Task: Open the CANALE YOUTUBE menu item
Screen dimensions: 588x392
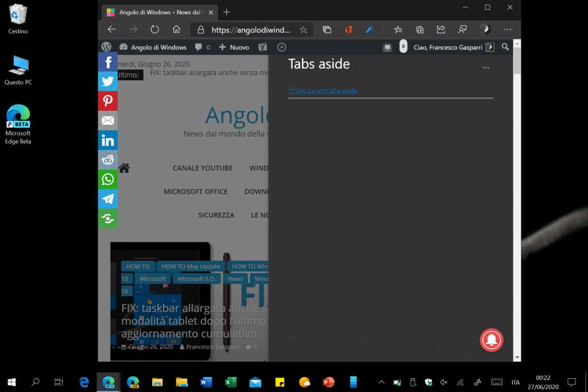Action: (x=203, y=168)
